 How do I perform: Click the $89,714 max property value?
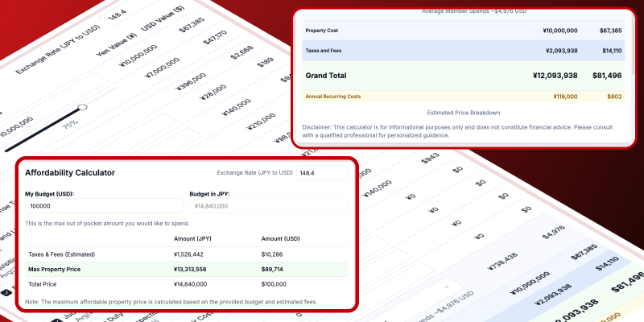point(275,268)
